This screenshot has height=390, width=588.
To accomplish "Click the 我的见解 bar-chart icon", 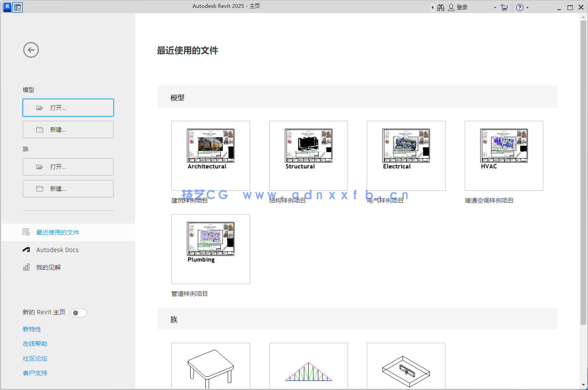I will click(25, 267).
